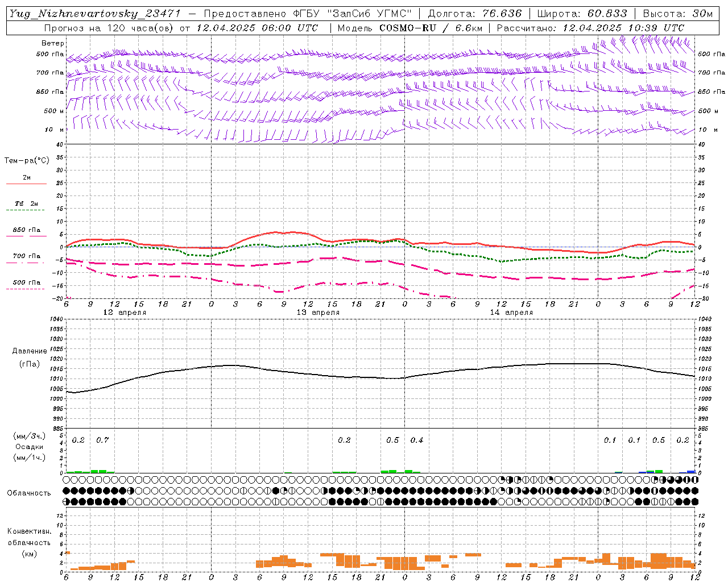Click the dashed pink line sample under legend '700 гПа'

[x=26, y=263]
